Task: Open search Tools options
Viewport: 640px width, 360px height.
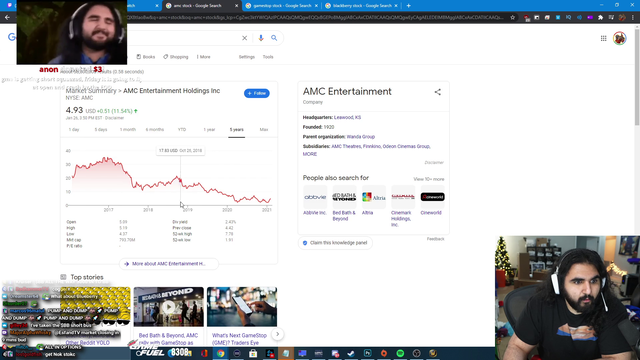Action: point(268,57)
